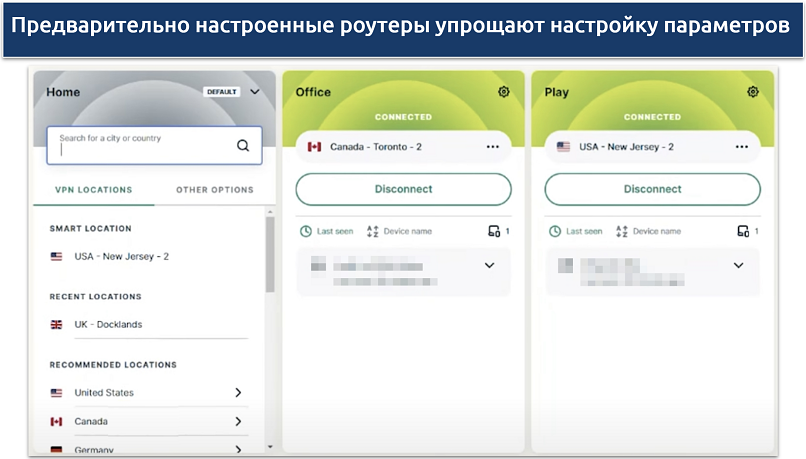This screenshot has height=459, width=806.
Task: Sort Office devices by Last seen
Action: coord(327,231)
